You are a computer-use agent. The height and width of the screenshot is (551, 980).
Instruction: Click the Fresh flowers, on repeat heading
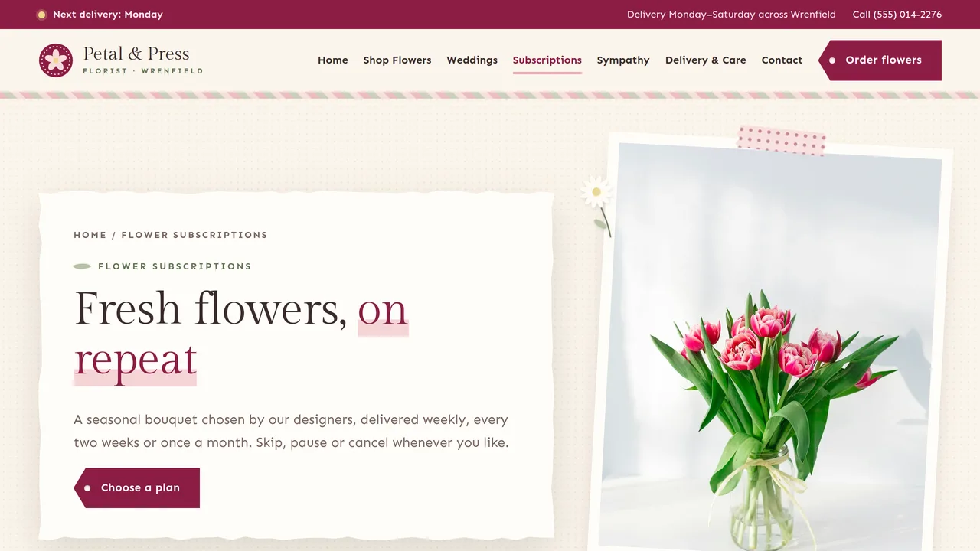click(x=241, y=334)
